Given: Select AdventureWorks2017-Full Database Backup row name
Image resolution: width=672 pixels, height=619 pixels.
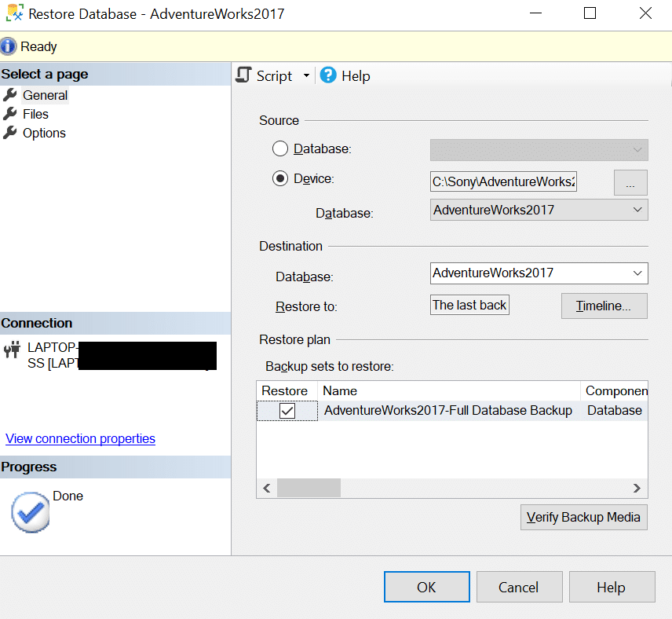Looking at the screenshot, I should pos(447,411).
